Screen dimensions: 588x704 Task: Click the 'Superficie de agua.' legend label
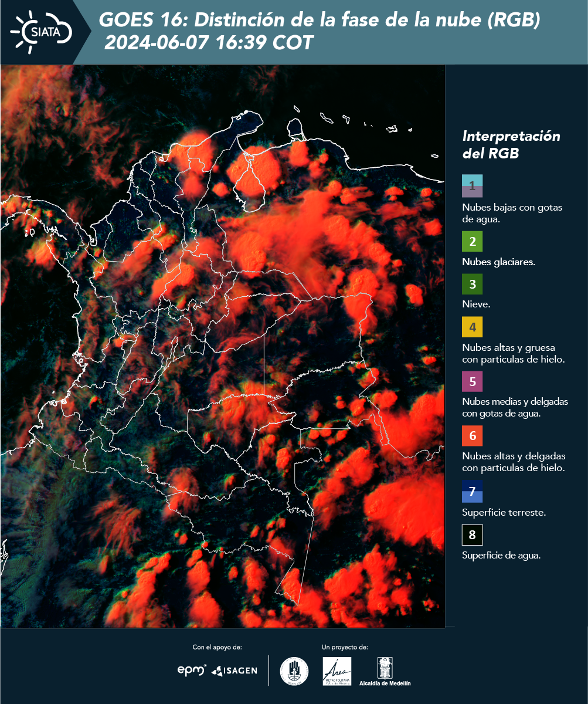[x=501, y=556]
